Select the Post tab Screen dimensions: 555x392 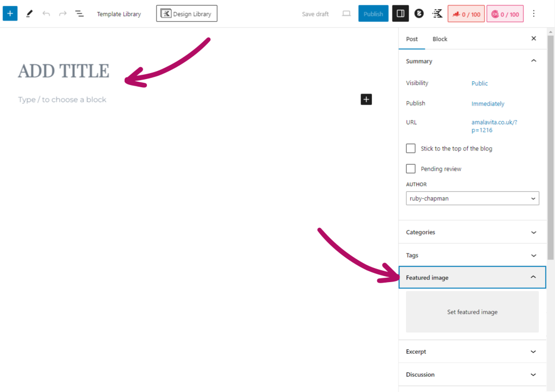pos(412,39)
